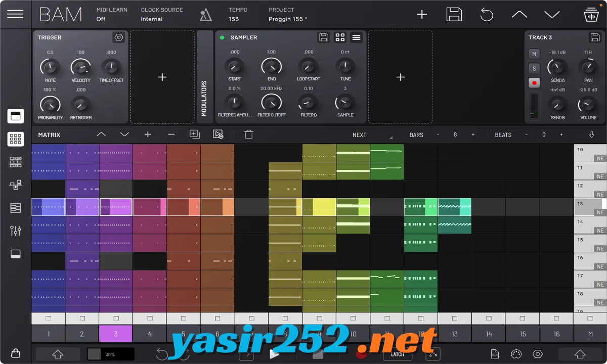Open the Clock Source Internal dropdown
607x364 pixels.
tap(161, 14)
